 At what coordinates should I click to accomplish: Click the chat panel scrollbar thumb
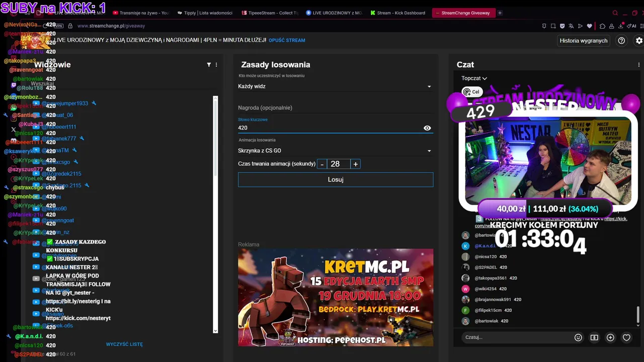[638, 315]
